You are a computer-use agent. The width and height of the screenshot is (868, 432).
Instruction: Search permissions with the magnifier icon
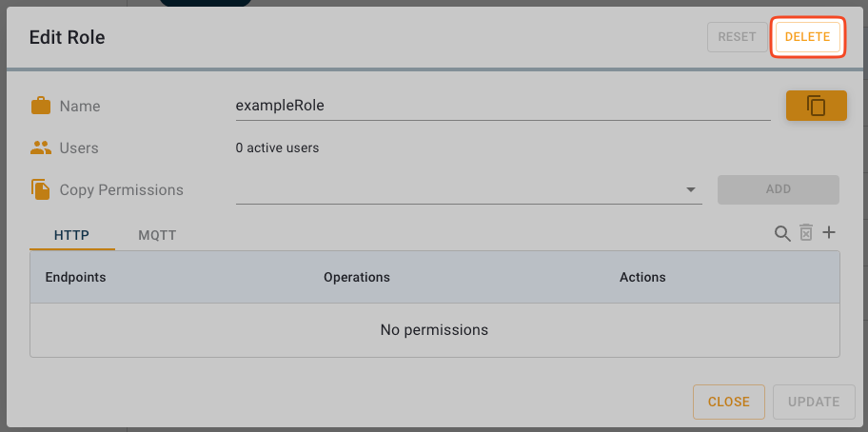click(x=782, y=233)
